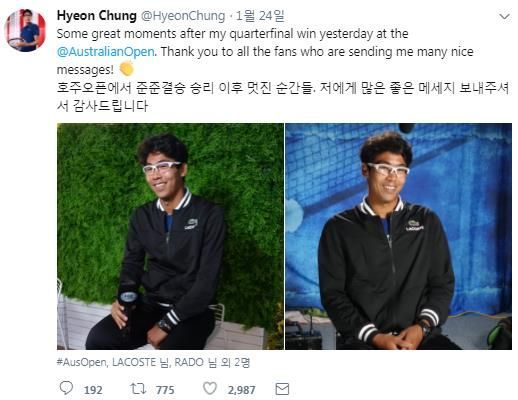The height and width of the screenshot is (400, 518).
Task: Retweet this post via the retweet icon
Action: 138,389
